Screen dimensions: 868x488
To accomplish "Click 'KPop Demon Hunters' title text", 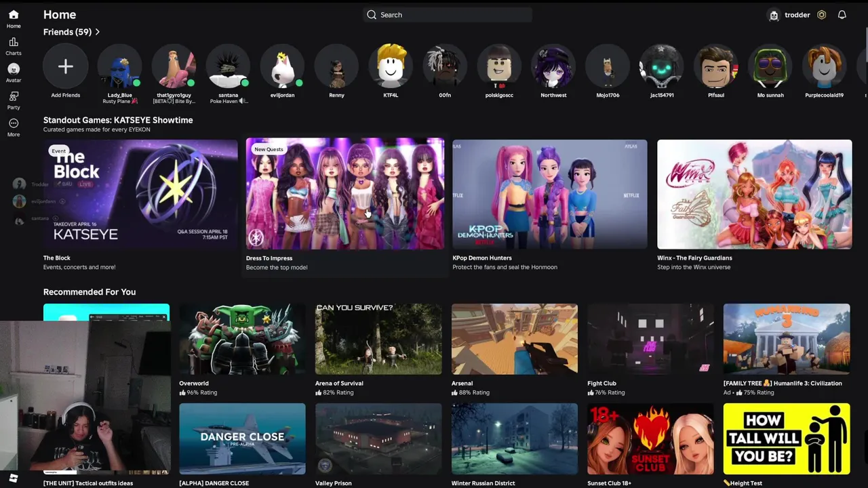I will point(482,258).
